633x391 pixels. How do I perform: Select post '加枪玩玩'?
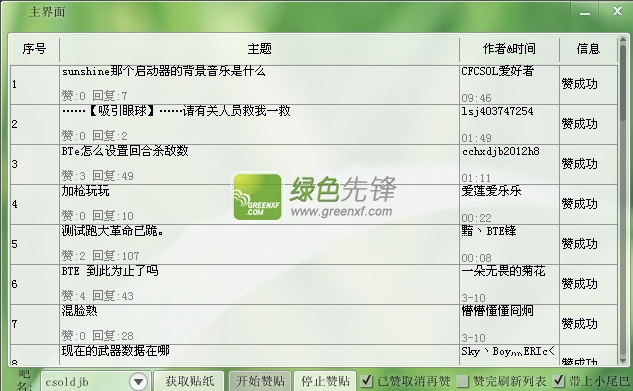coord(86,191)
